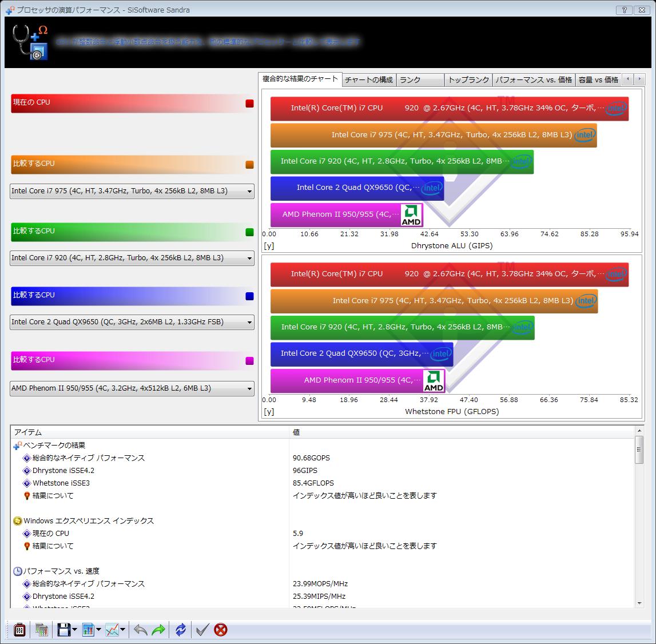Click the tab strip scroll left arrow
656x644 pixels.
click(x=627, y=79)
